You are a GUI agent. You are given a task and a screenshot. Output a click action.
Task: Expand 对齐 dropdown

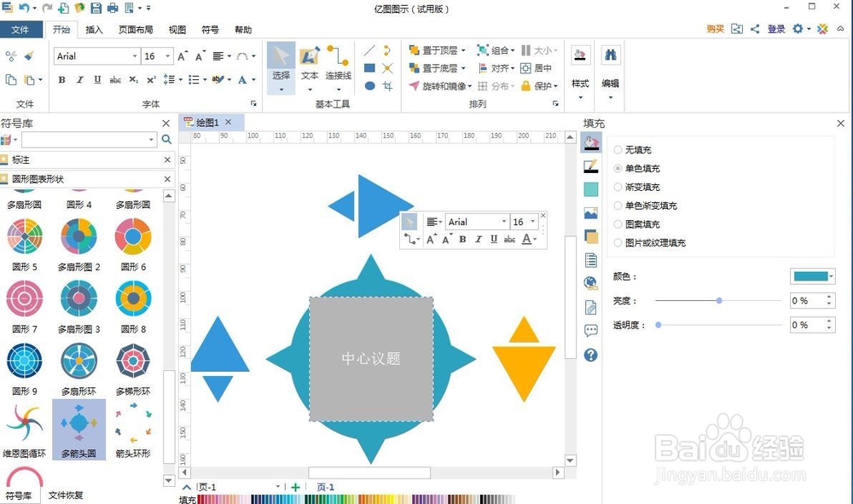[x=512, y=68]
